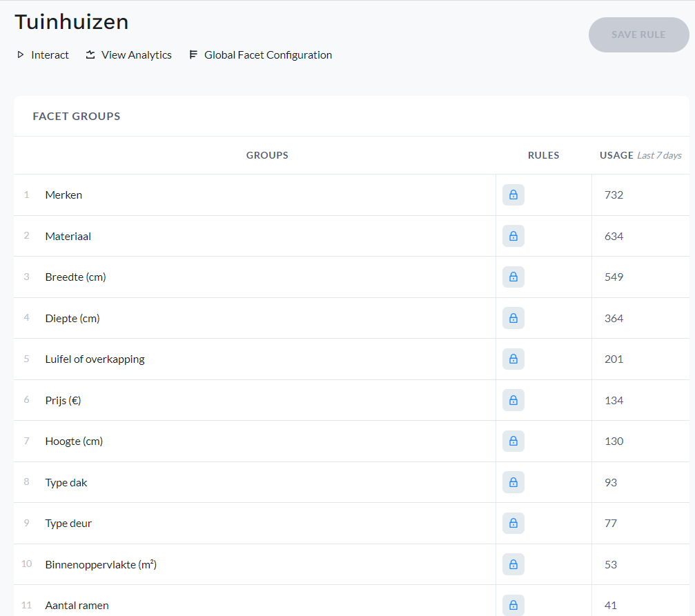The height and width of the screenshot is (616, 695).
Task: Click the lock icon in the Merken row
Action: pos(513,195)
